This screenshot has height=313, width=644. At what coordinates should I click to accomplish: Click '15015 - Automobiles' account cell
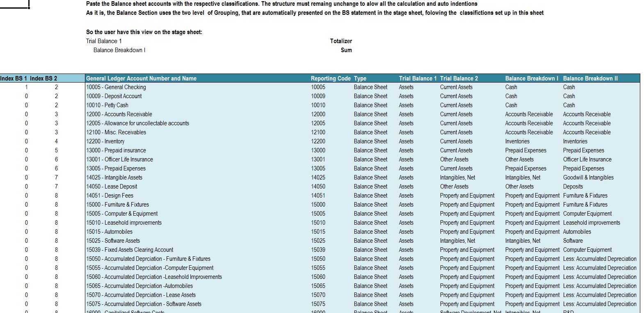tap(109, 232)
